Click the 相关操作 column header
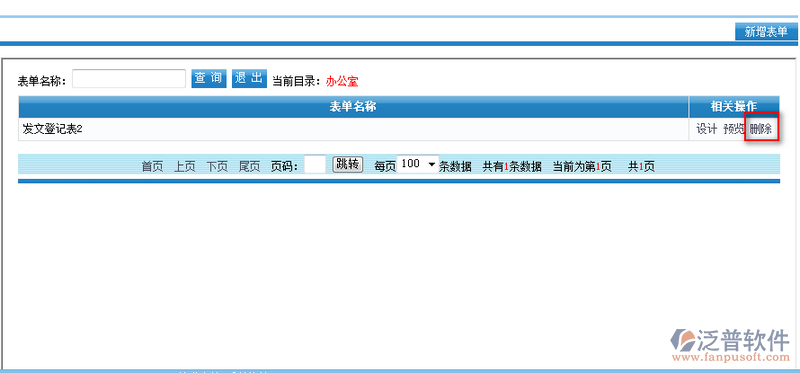The image size is (800, 373). 734,107
